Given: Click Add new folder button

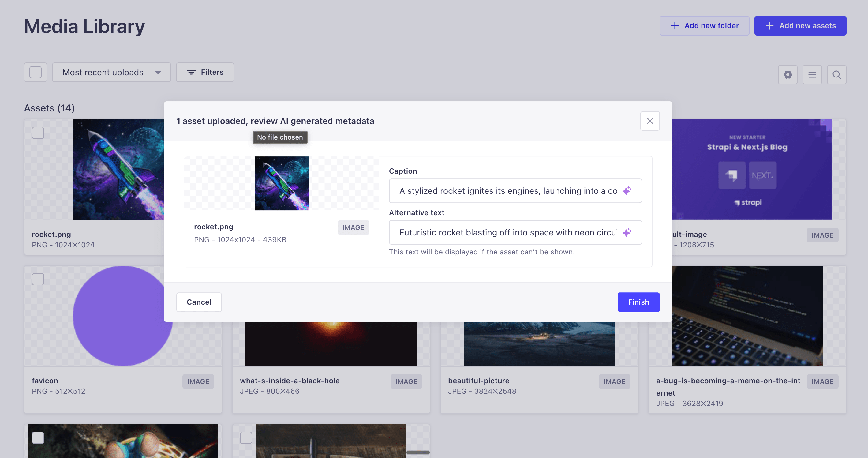Looking at the screenshot, I should tap(704, 26).
